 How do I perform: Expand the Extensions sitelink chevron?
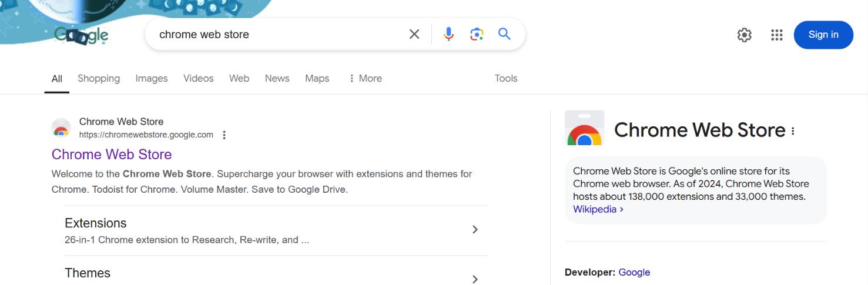[x=475, y=229]
